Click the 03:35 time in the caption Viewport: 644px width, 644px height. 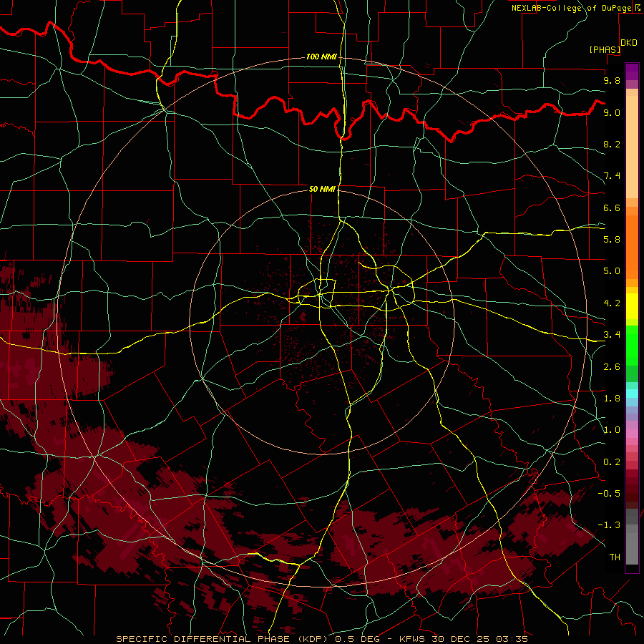512,639
